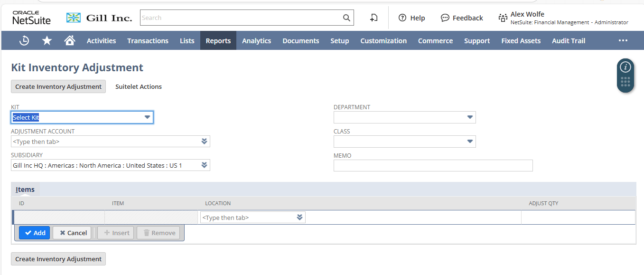Click the Create New page icon
The image size is (644, 275).
374,18
